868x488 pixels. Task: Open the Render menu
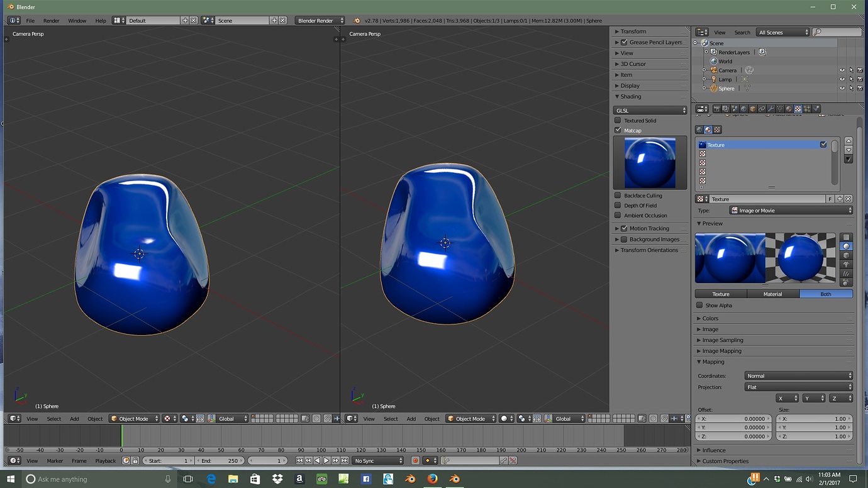(x=51, y=21)
